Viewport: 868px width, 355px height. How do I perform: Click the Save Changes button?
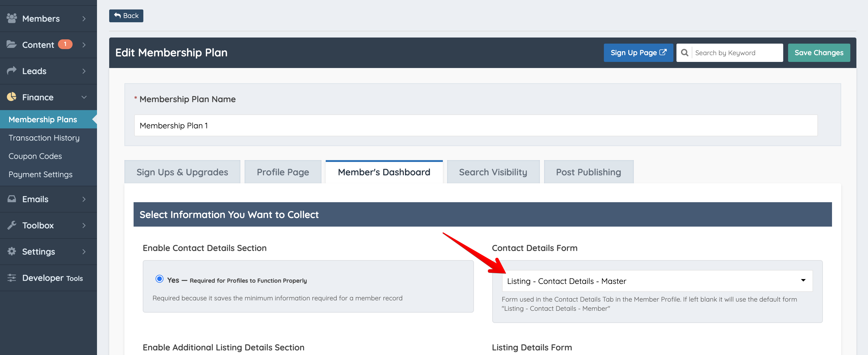819,52
